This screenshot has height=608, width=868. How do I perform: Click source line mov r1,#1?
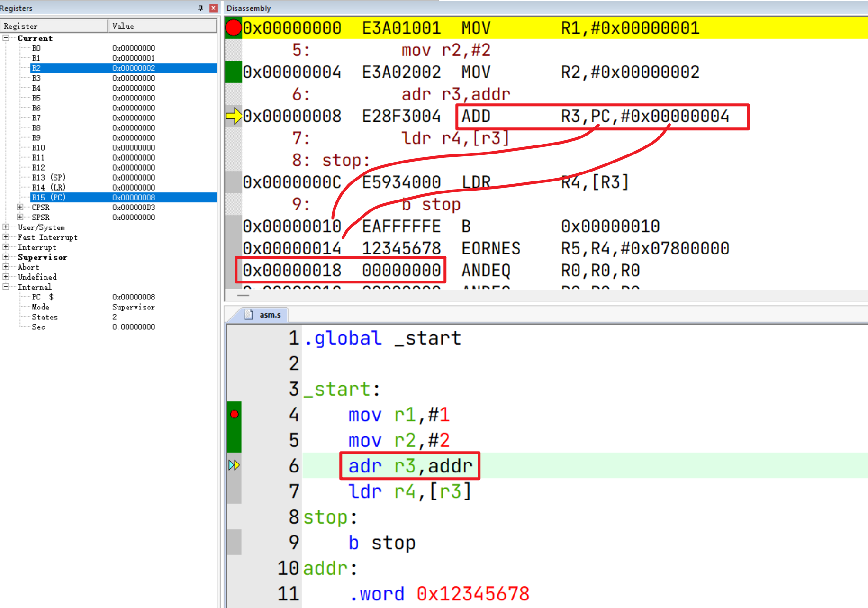pos(399,415)
